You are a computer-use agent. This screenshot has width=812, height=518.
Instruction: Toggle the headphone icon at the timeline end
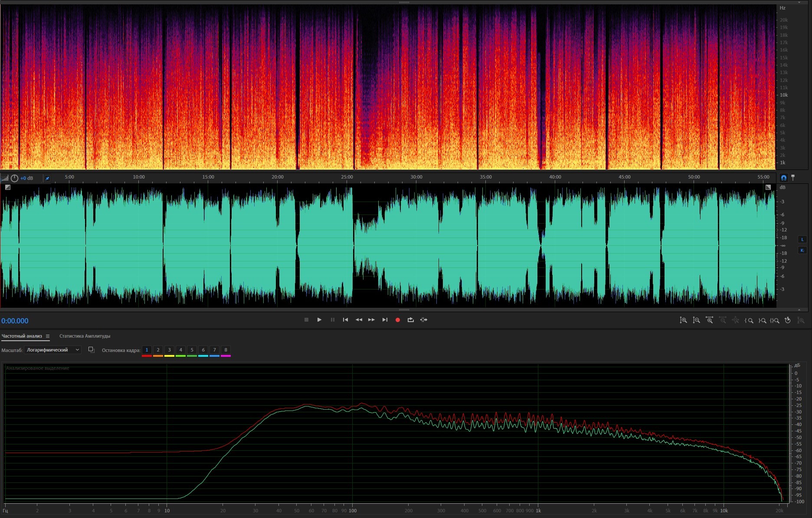[x=783, y=178]
